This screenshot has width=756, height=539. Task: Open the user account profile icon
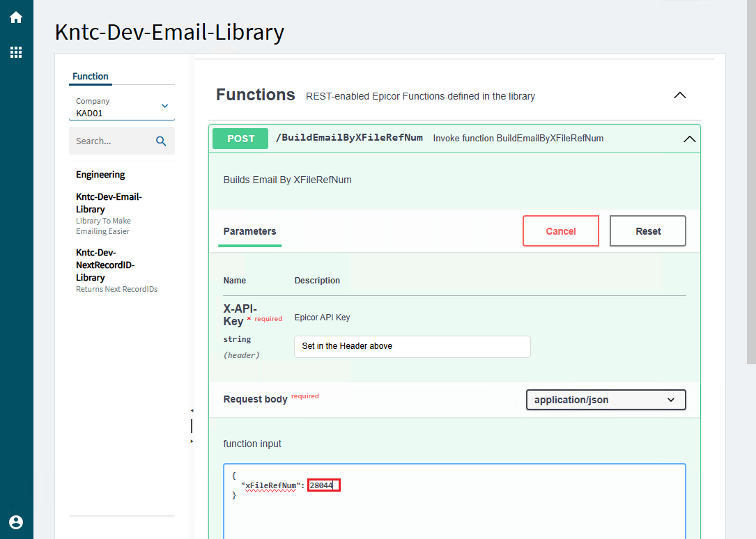tap(16, 522)
